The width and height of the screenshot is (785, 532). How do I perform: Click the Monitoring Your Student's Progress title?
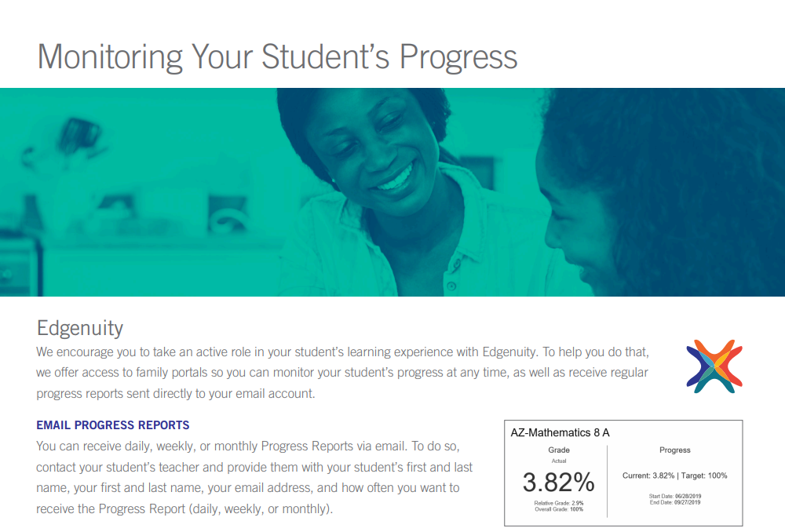coord(277,56)
